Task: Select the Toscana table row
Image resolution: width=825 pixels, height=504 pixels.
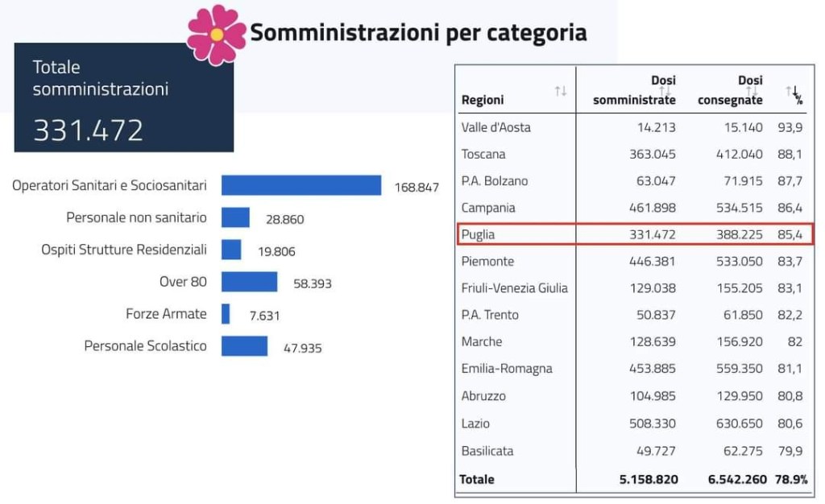Action: [x=634, y=154]
